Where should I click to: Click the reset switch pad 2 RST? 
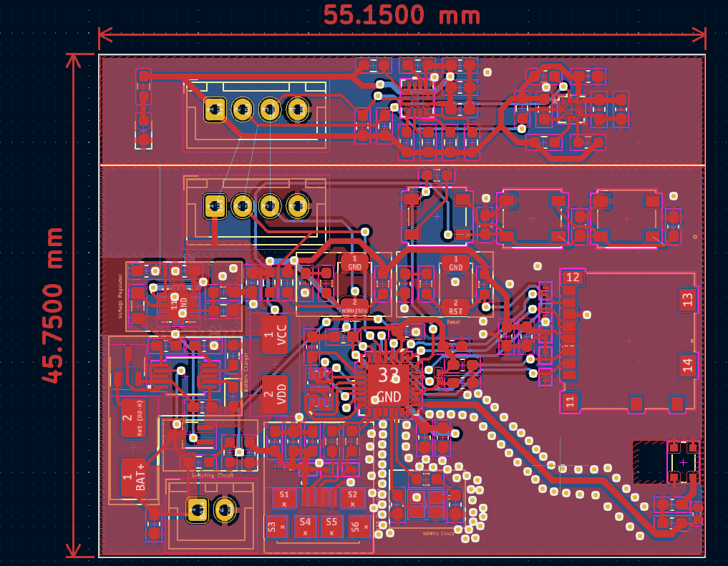(x=455, y=307)
